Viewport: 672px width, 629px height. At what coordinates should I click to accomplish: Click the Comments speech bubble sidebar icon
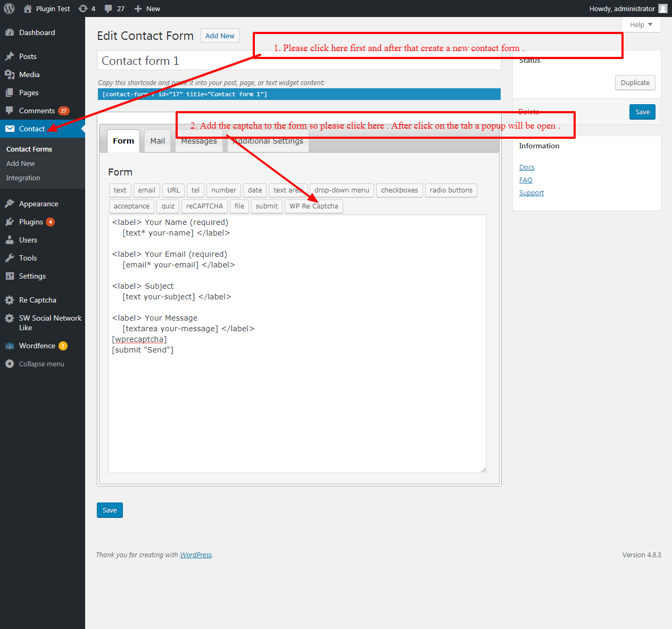click(x=10, y=111)
